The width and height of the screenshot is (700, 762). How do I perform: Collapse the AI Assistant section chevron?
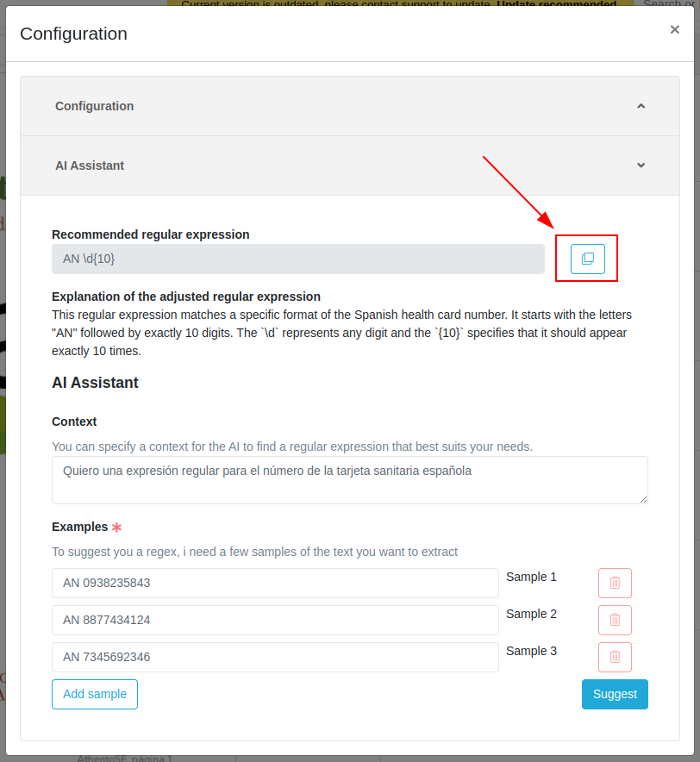pyautogui.click(x=641, y=166)
